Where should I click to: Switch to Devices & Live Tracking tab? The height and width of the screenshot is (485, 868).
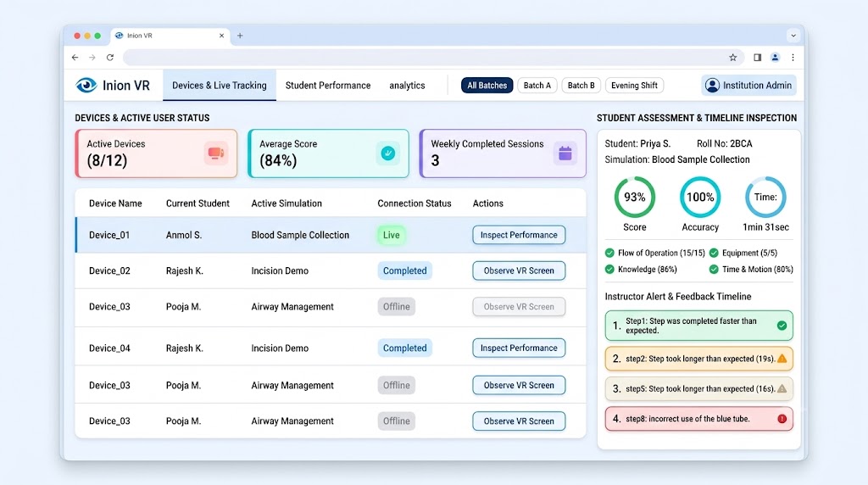tap(220, 86)
